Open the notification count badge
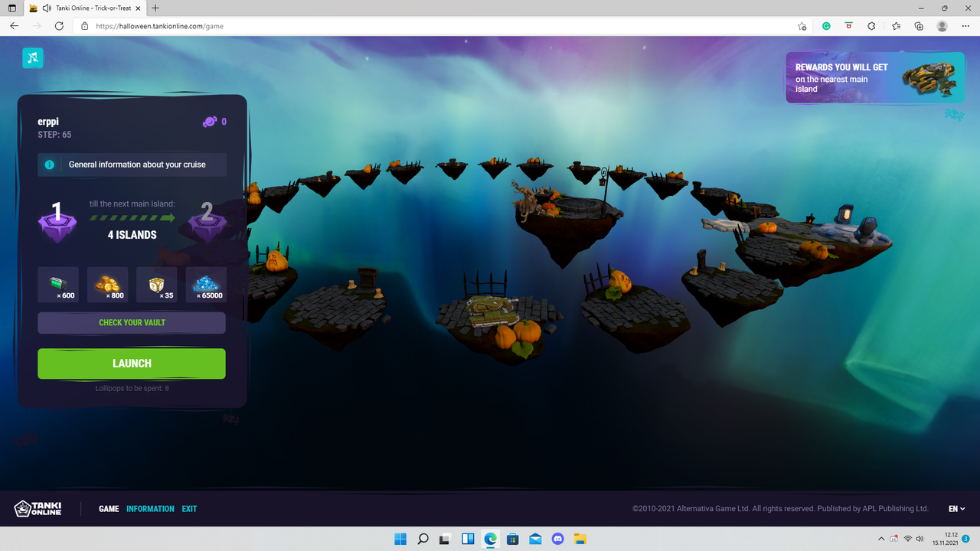980x551 pixels. tap(967, 539)
